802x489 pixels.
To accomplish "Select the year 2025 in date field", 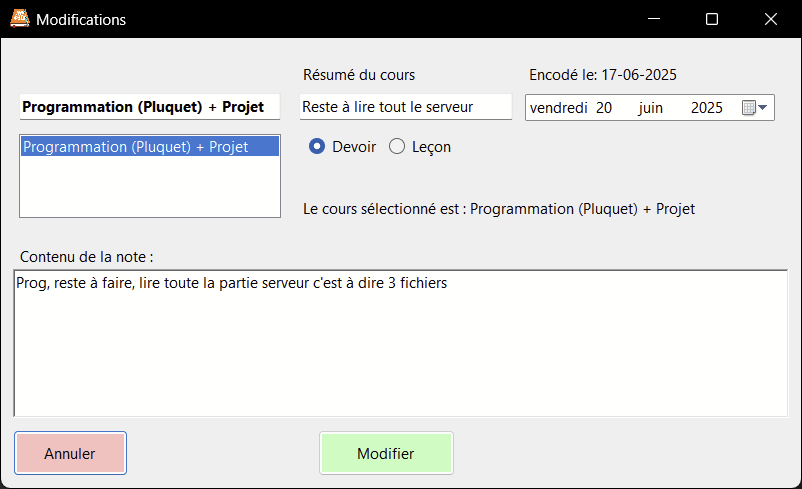I will [706, 108].
